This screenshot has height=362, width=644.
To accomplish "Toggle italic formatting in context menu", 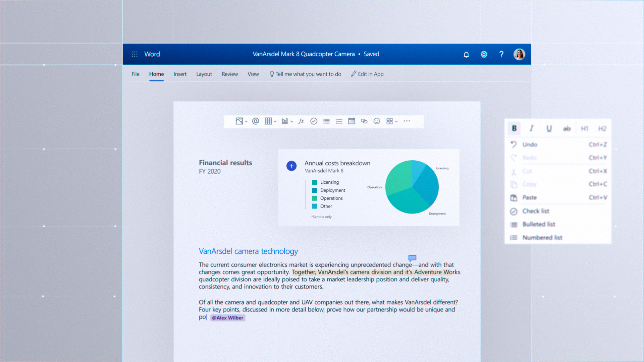I will [532, 128].
